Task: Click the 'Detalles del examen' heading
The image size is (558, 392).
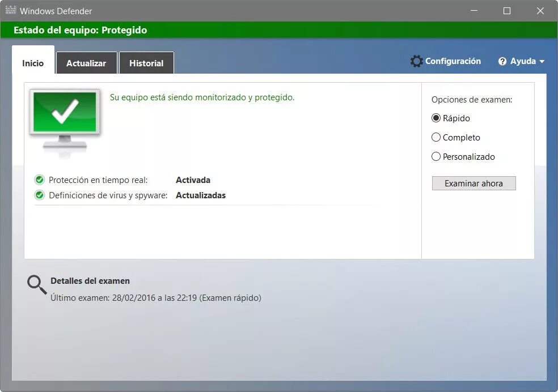Action: tap(90, 281)
